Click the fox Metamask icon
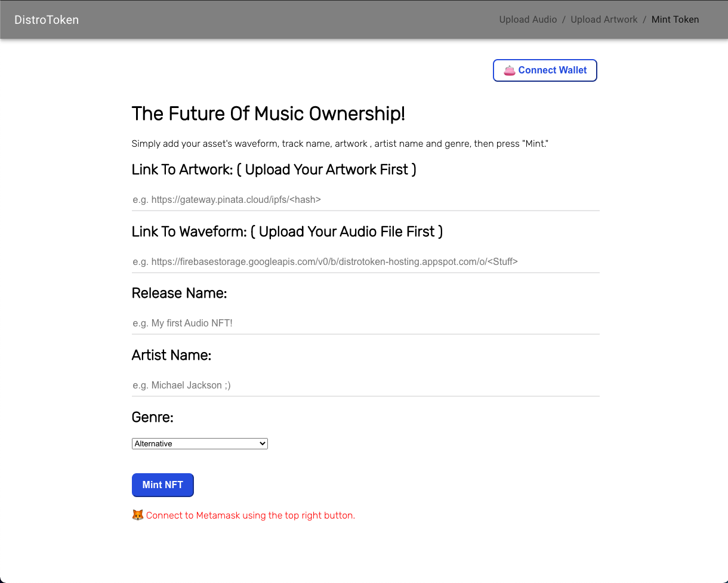This screenshot has width=728, height=583. tap(137, 515)
